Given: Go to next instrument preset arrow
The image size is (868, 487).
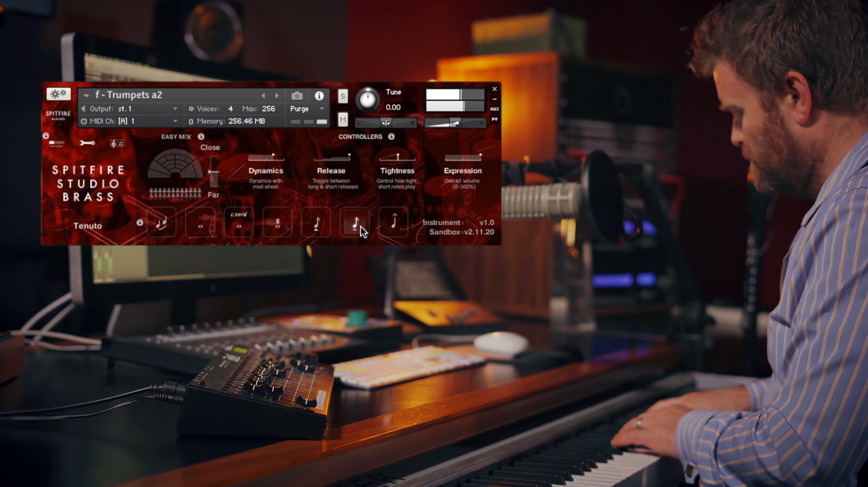Looking at the screenshot, I should click(x=277, y=96).
